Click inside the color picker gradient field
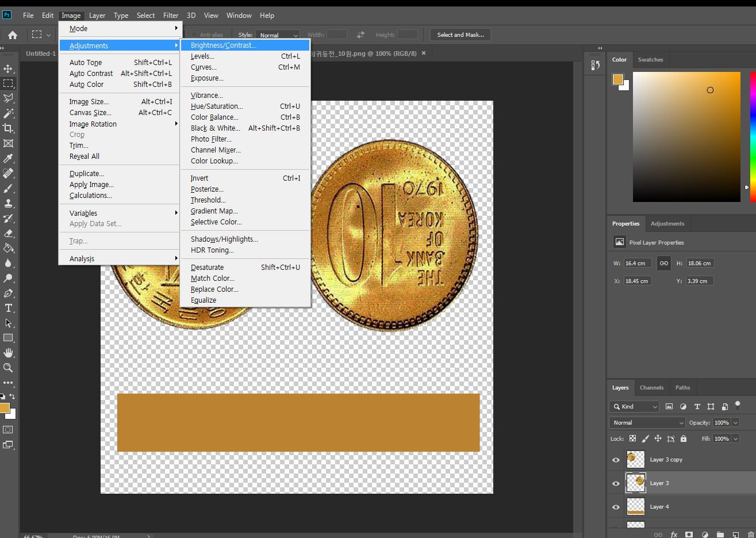This screenshot has height=538, width=756. (x=686, y=137)
